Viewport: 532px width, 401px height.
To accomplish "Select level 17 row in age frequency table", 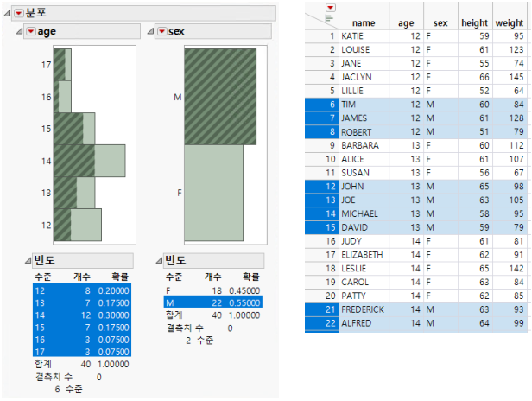I will (x=82, y=352).
